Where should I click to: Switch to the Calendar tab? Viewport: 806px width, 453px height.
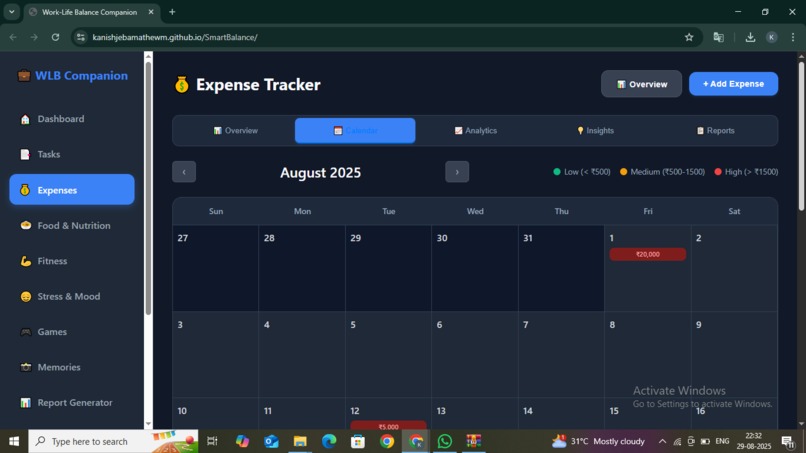[x=355, y=131]
